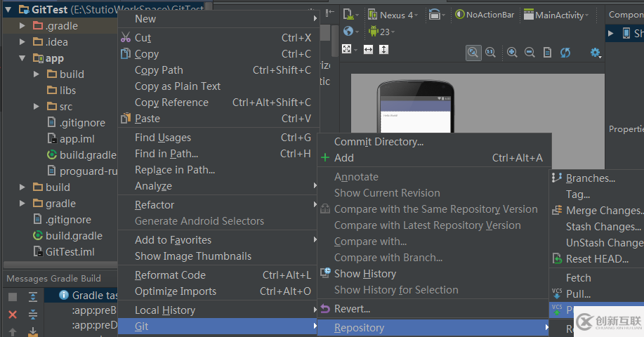Open the preview settings gear
Viewport: 644px width, 337px height.
coord(596,52)
